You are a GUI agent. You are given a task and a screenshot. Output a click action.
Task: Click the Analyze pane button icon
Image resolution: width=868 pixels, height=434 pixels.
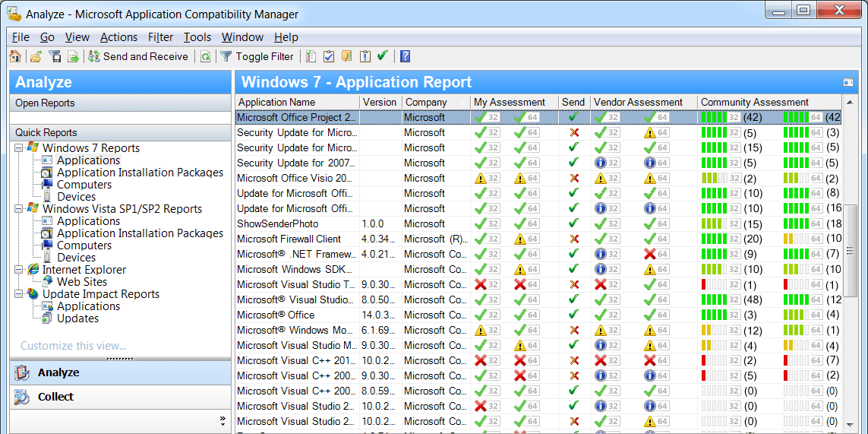point(22,372)
